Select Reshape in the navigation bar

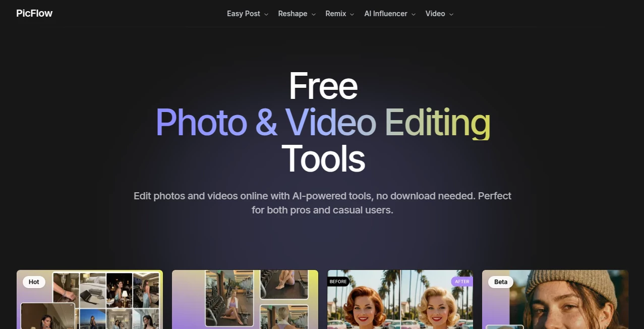point(292,14)
